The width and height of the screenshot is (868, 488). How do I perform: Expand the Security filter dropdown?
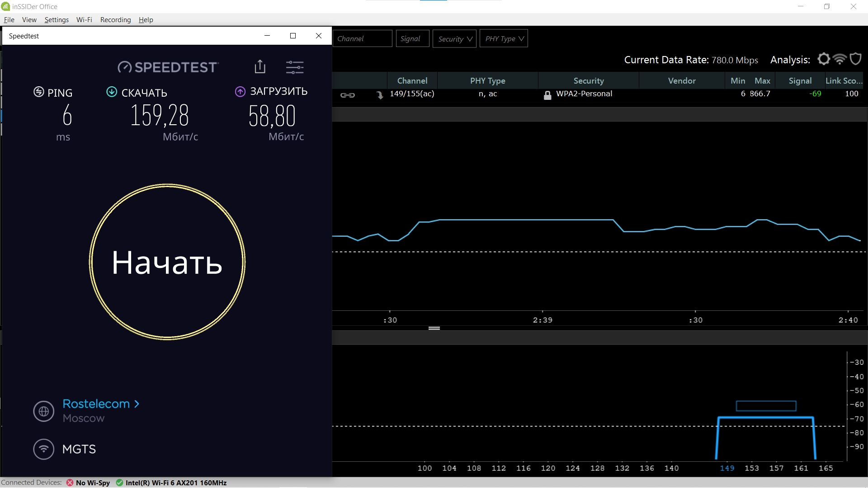[454, 38]
